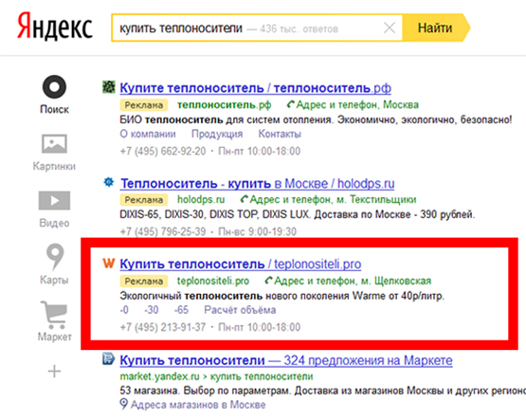Click the '-65' sitelink

181,310
